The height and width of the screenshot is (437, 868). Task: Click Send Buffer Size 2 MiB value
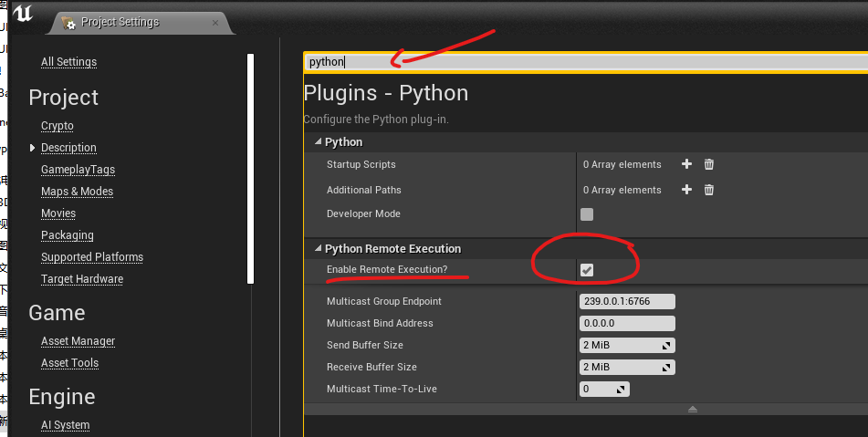597,345
